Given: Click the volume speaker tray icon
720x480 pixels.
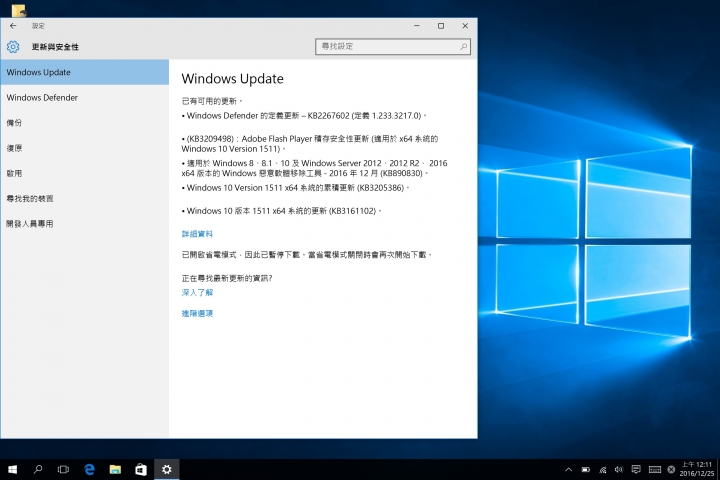Looking at the screenshot, I should 619,469.
